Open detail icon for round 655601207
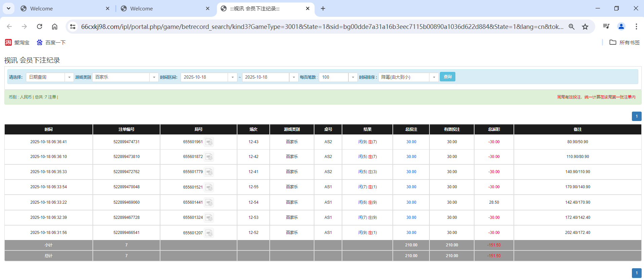Screen dimensions: 644x279 209,233
